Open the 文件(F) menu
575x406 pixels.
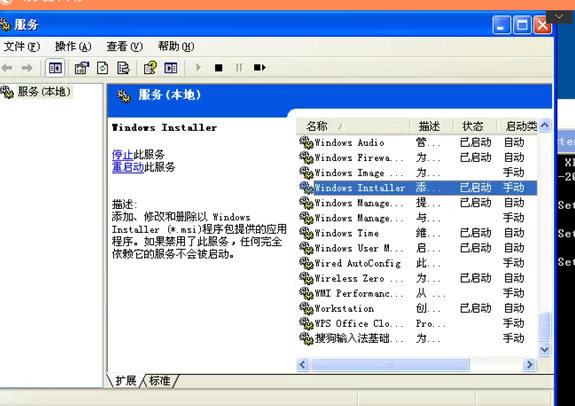click(22, 47)
